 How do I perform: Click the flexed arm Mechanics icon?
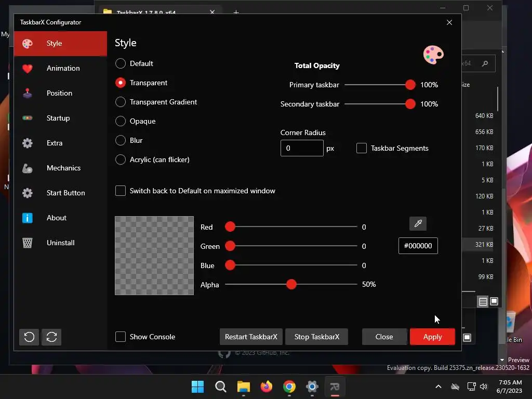27,168
